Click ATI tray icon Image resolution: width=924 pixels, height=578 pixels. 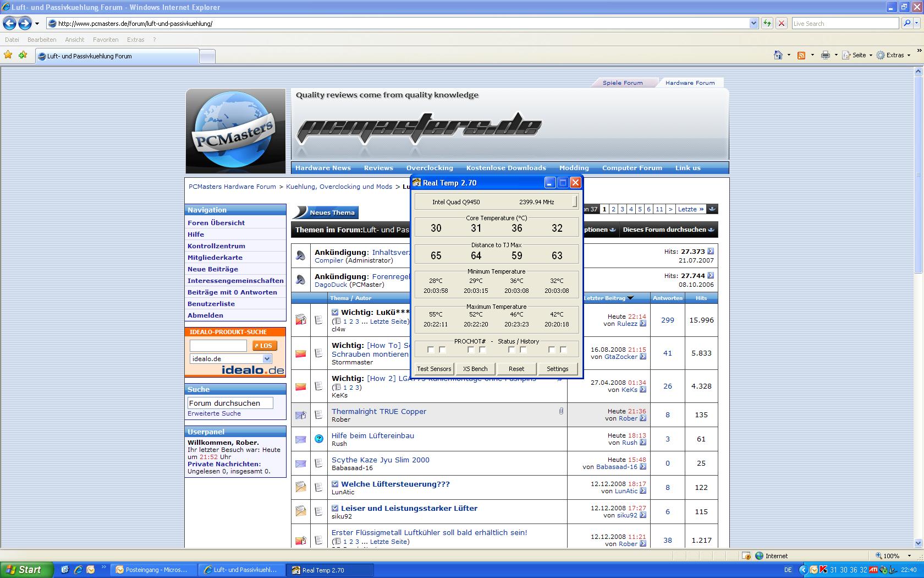coord(873,570)
